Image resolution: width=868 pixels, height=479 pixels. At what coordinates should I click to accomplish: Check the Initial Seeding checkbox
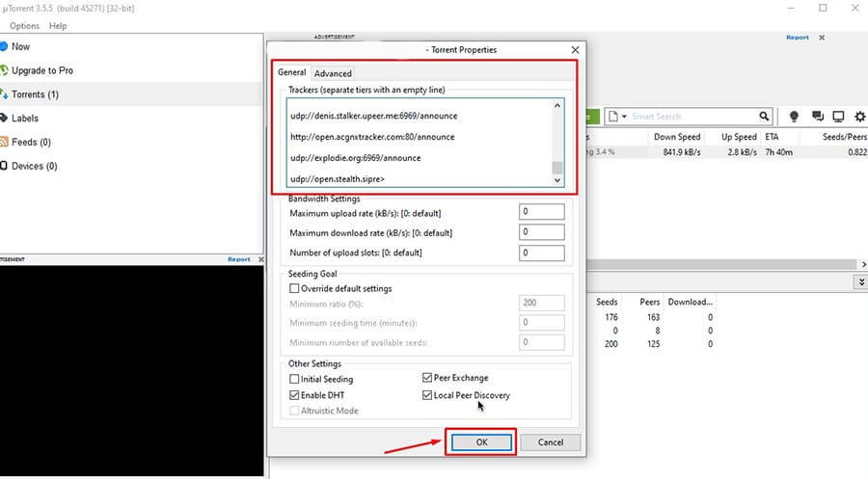[294, 379]
